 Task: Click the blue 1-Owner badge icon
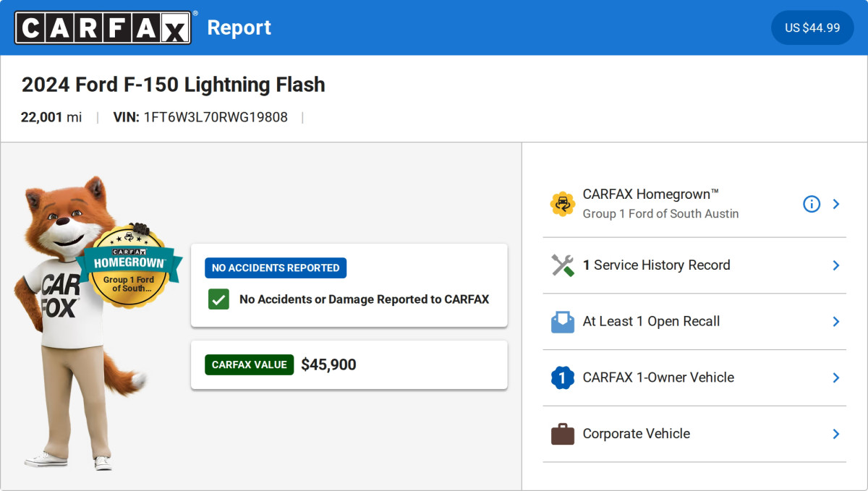562,377
